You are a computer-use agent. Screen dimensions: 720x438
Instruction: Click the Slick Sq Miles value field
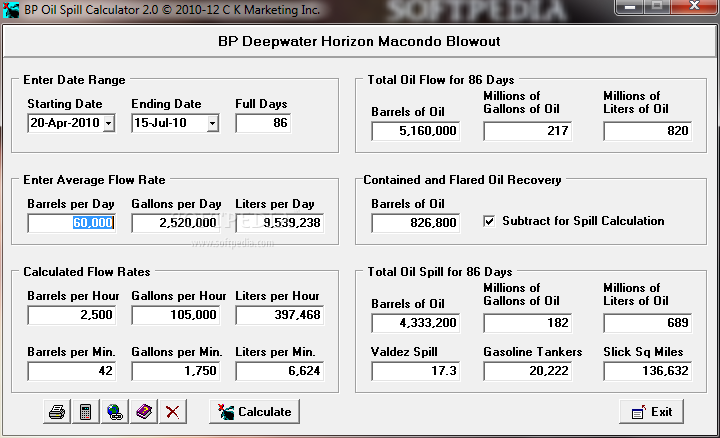coord(647,371)
